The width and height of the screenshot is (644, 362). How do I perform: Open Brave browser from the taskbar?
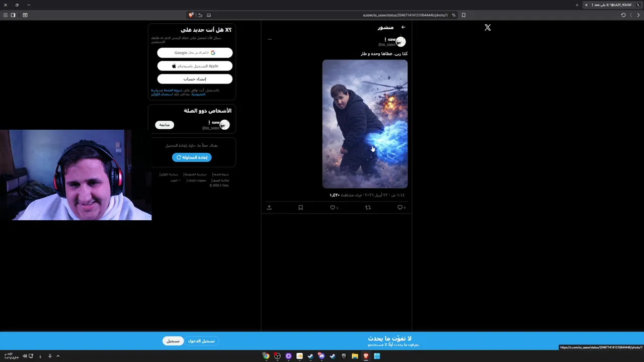[366, 356]
